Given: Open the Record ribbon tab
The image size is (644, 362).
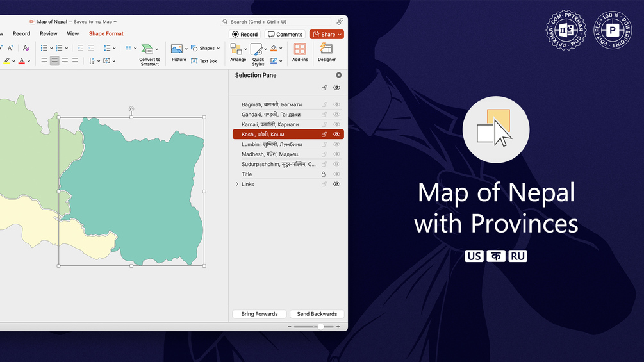Looking at the screenshot, I should pos(21,34).
